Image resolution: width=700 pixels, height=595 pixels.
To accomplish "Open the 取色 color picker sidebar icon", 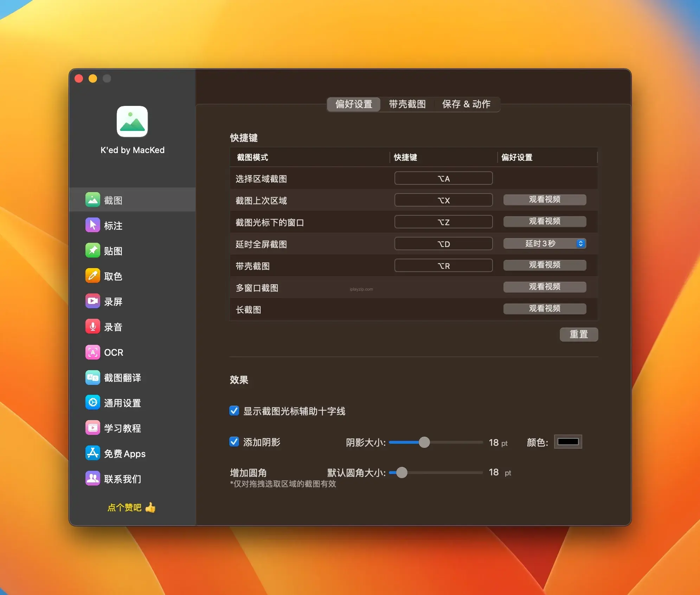I will [x=93, y=276].
